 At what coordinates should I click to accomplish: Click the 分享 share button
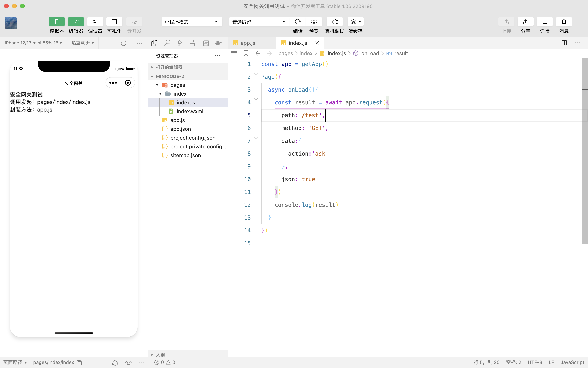(x=525, y=22)
